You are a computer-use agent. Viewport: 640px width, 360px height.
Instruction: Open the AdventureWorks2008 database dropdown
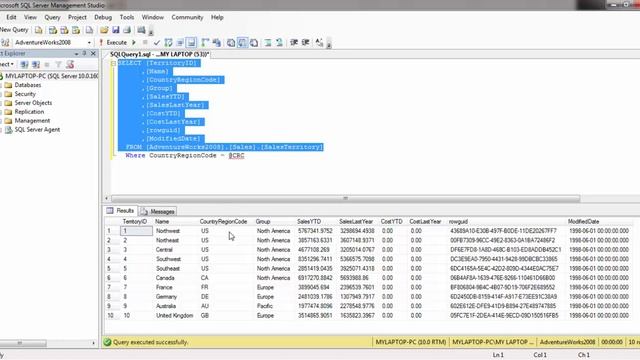pos(89,42)
